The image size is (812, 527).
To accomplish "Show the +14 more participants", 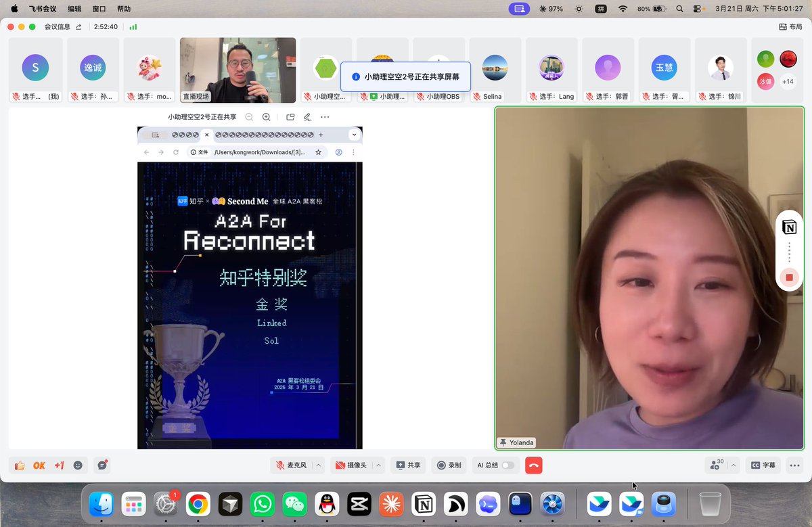I will 788,81.
